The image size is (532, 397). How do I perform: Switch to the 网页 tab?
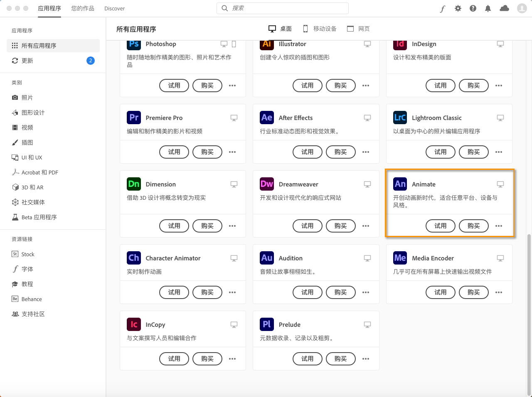click(358, 29)
